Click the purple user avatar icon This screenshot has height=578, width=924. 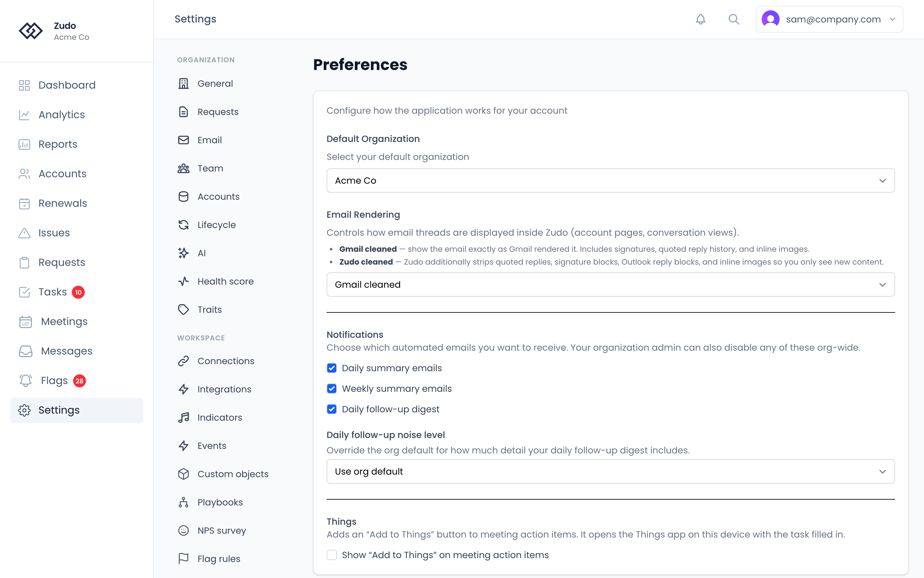(x=771, y=19)
